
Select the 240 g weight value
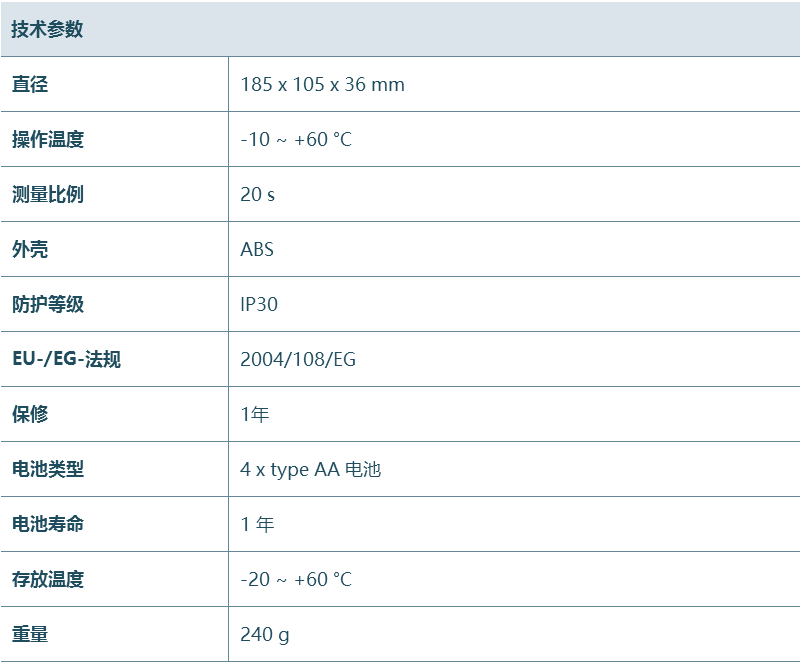point(265,634)
